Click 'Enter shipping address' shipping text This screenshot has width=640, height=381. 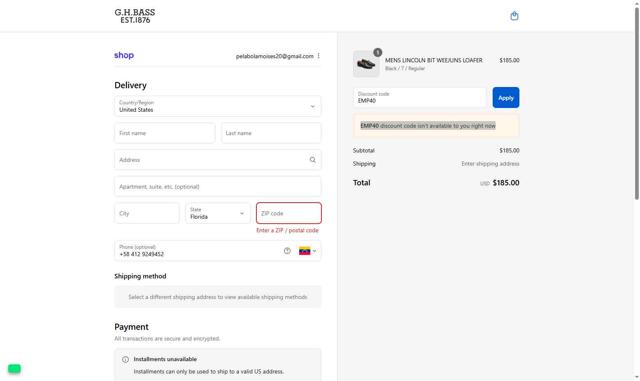pos(490,164)
